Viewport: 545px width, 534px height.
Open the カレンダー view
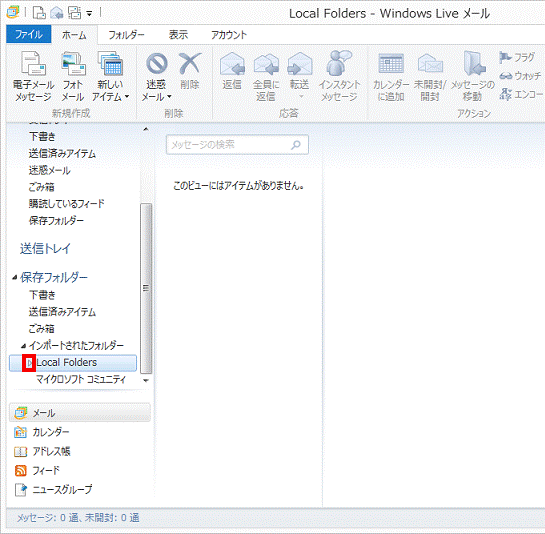tap(51, 432)
